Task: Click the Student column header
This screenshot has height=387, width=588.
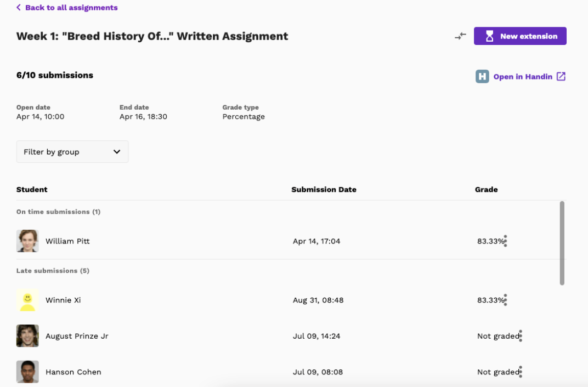Action: 32,190
